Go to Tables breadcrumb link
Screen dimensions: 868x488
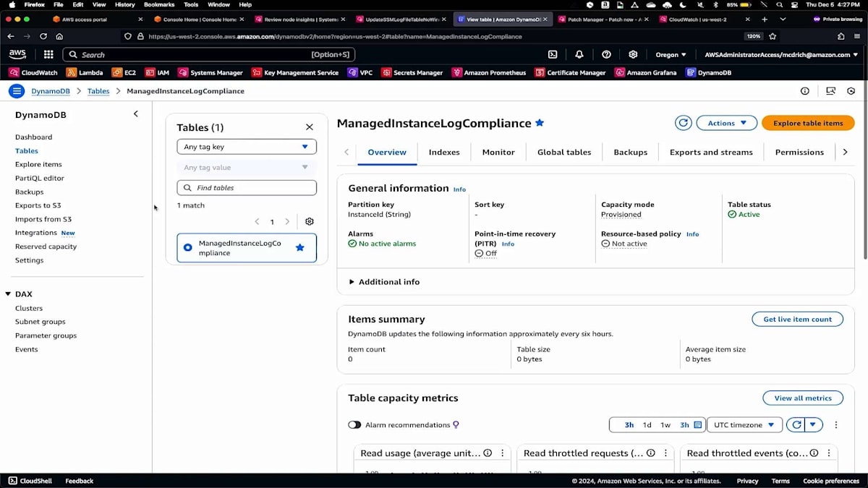click(x=98, y=91)
